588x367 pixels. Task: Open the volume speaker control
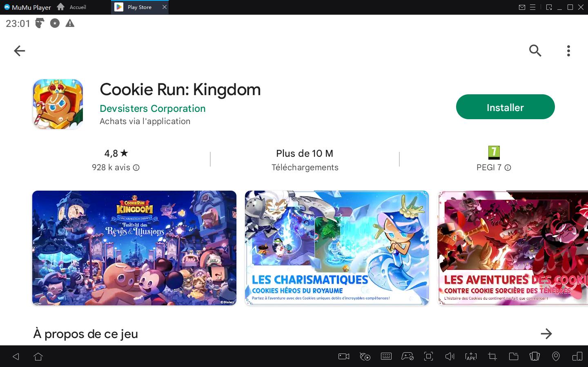click(x=450, y=356)
